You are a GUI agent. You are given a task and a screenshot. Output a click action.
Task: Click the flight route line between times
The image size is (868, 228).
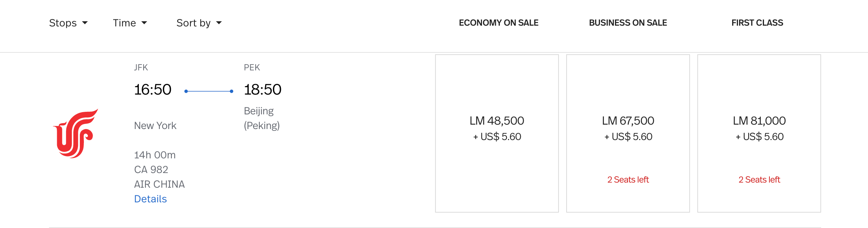tap(209, 91)
